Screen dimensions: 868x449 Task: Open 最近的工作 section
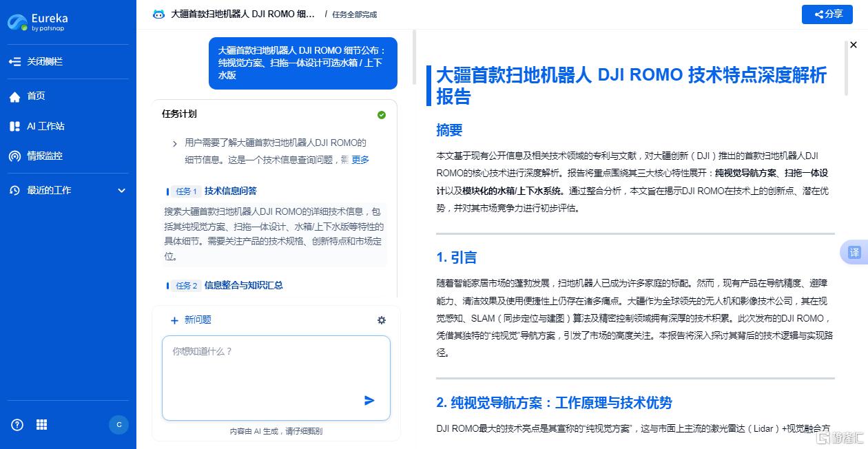(x=68, y=190)
